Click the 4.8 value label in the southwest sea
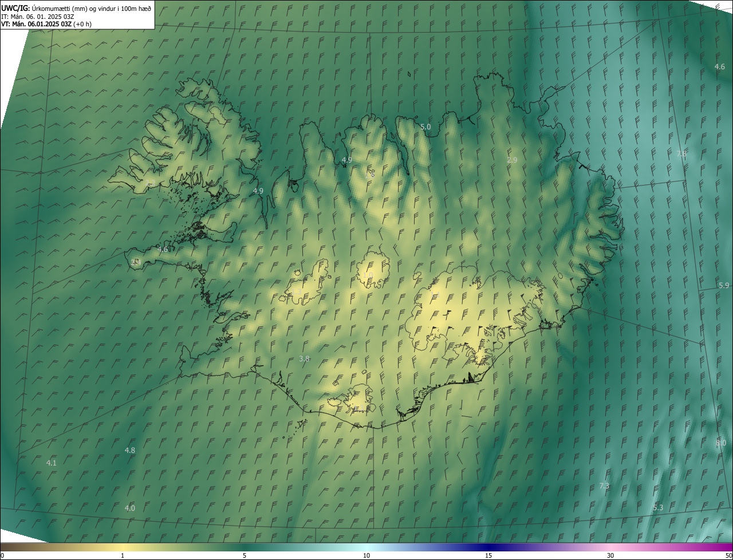The width and height of the screenshot is (733, 560). pos(130,450)
